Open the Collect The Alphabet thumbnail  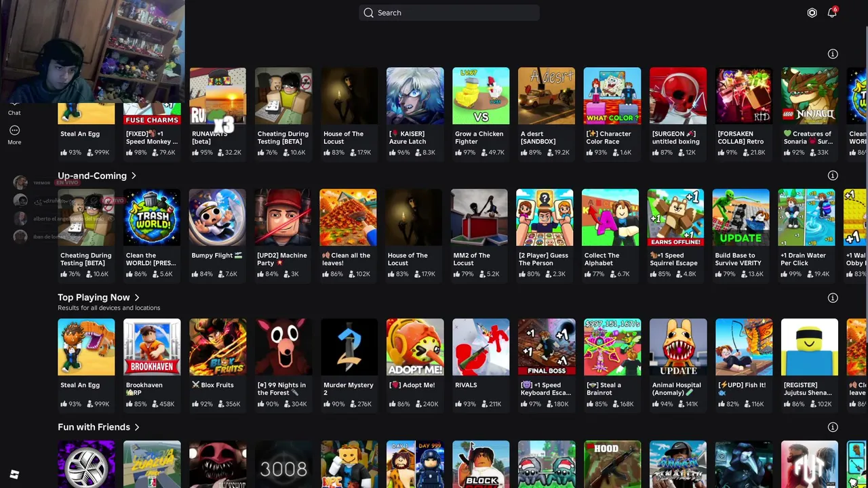tap(610, 218)
